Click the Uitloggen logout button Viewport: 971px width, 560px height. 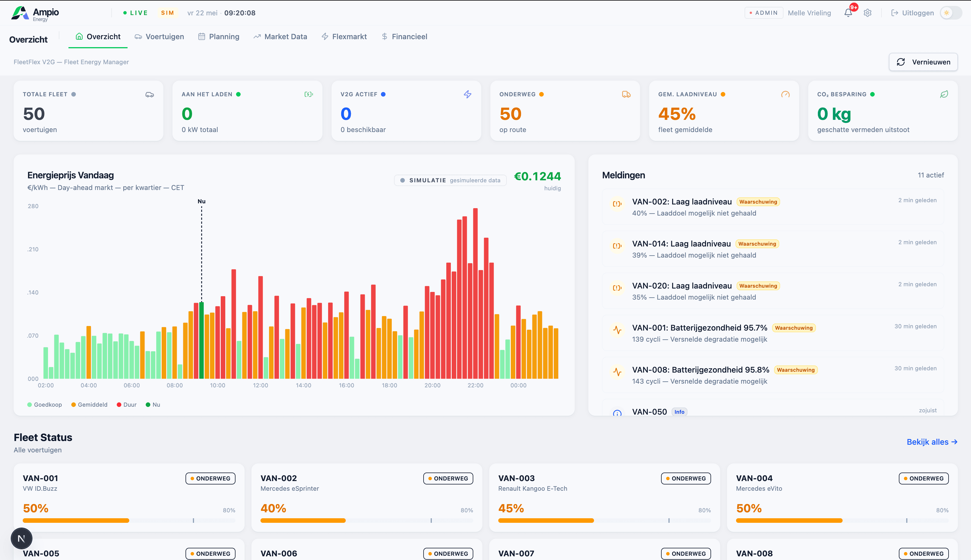pos(912,13)
